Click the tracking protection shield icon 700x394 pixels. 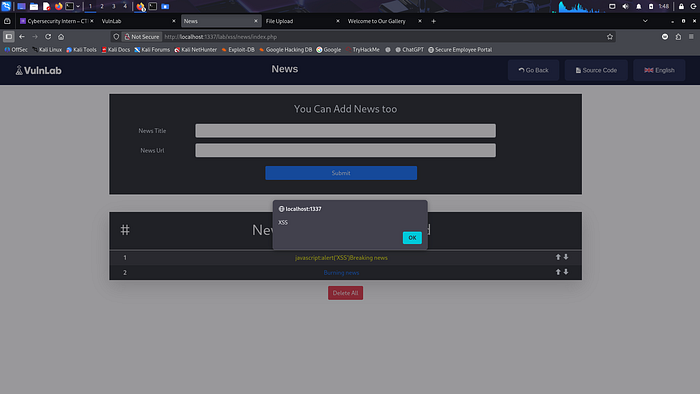click(116, 37)
